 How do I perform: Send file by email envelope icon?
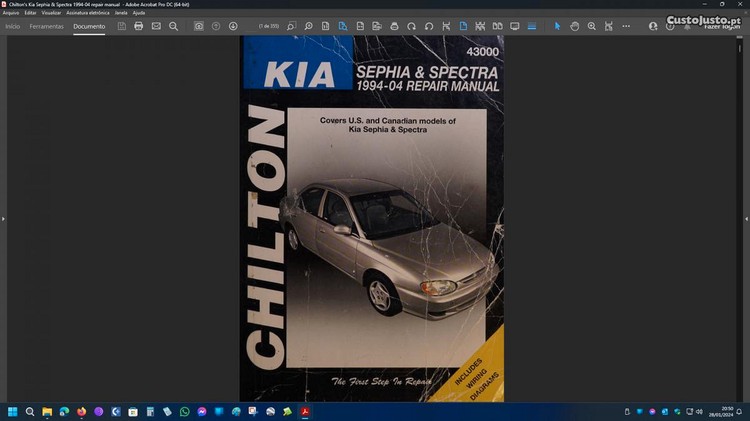(x=156, y=26)
